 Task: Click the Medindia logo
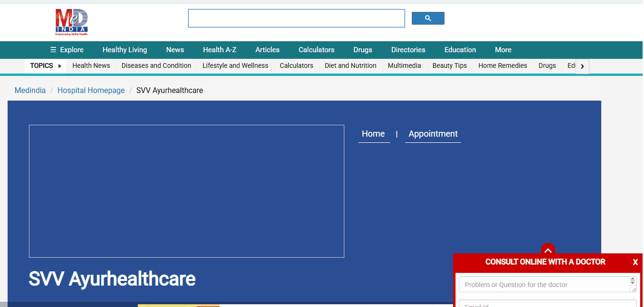(x=72, y=22)
